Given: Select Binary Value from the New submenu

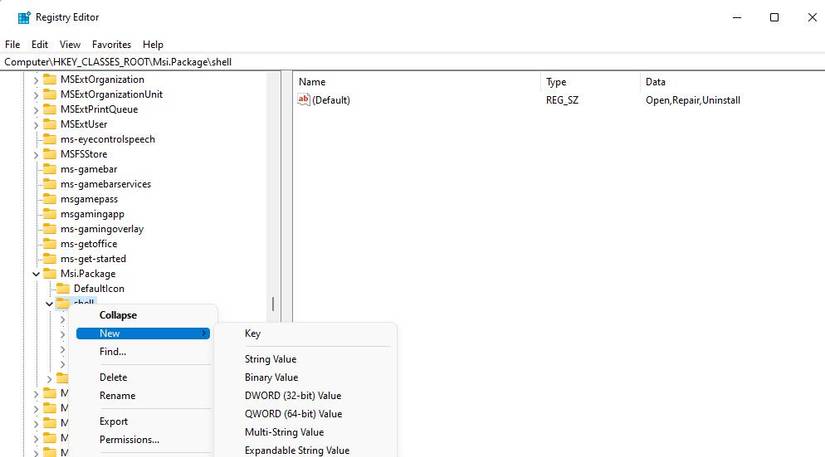Looking at the screenshot, I should pos(271,377).
